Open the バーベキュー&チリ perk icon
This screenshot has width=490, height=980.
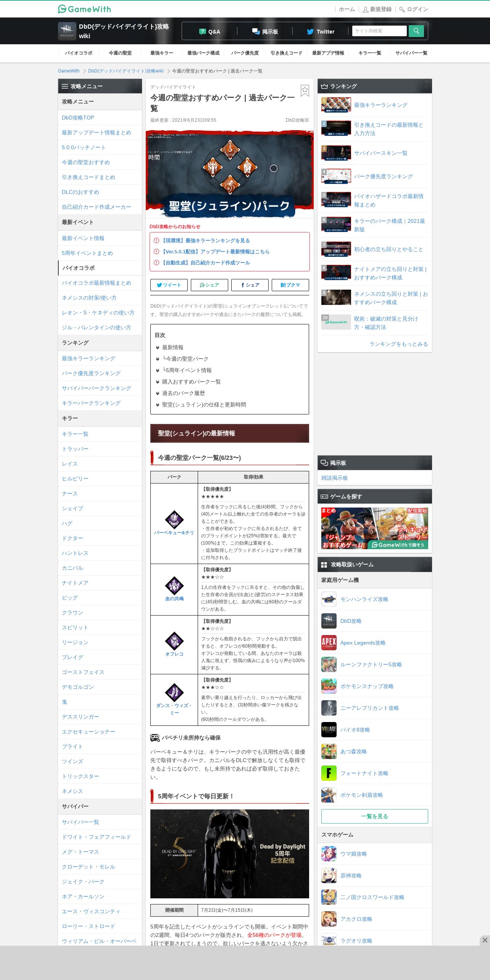pos(174,519)
